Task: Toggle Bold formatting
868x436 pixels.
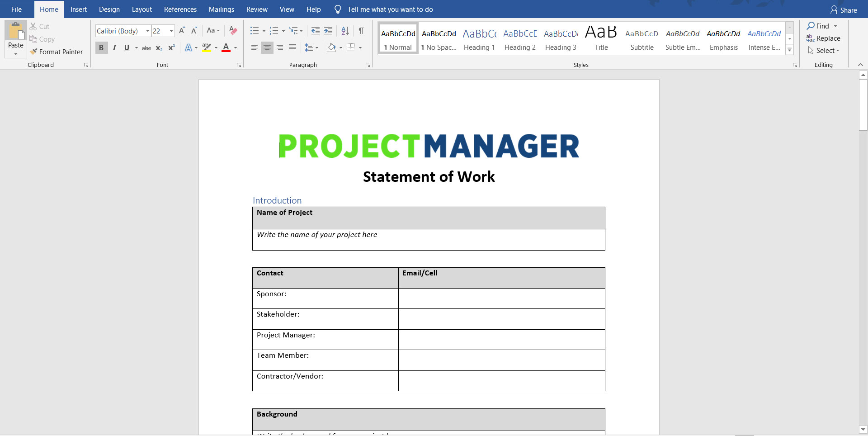Action: (101, 47)
